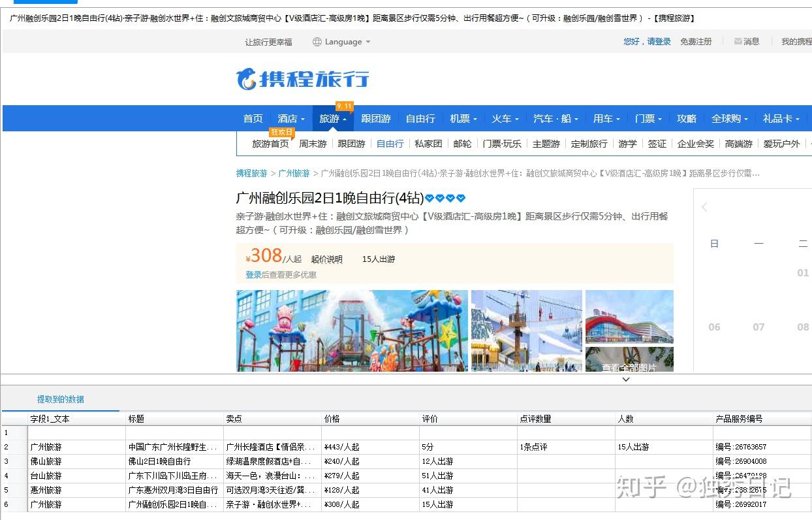812x520 pixels.
Task: Click the 携程旅游 breadcrumb link
Action: (252, 173)
